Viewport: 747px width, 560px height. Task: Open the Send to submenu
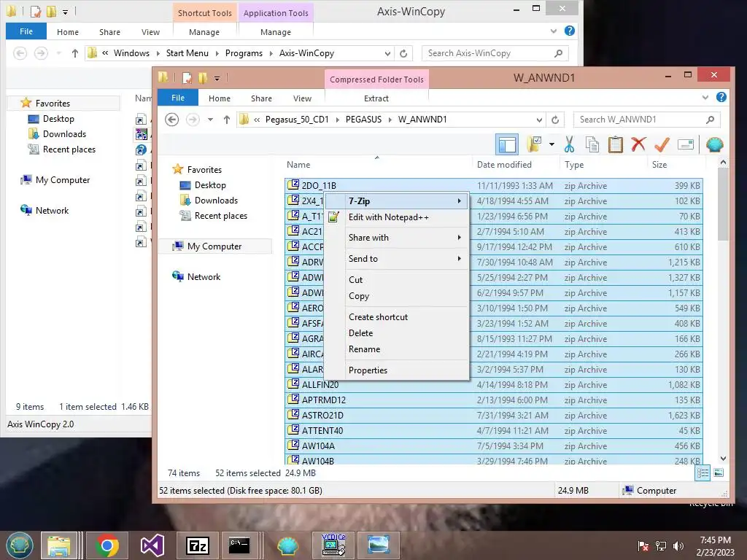pos(397,259)
